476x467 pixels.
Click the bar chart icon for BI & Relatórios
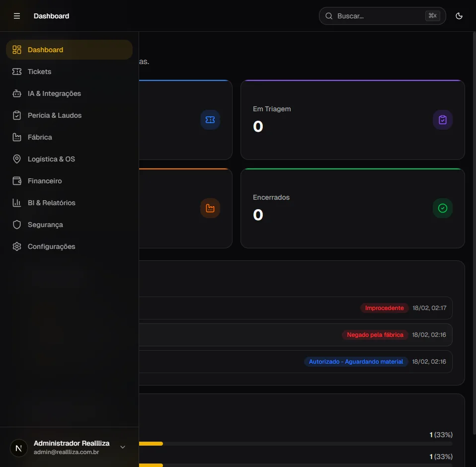pos(17,203)
